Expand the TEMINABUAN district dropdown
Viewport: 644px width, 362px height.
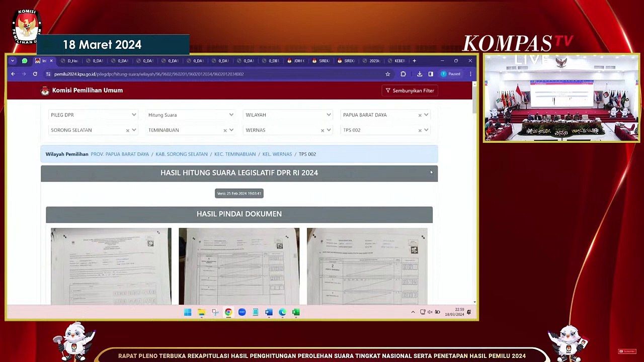coord(231,130)
